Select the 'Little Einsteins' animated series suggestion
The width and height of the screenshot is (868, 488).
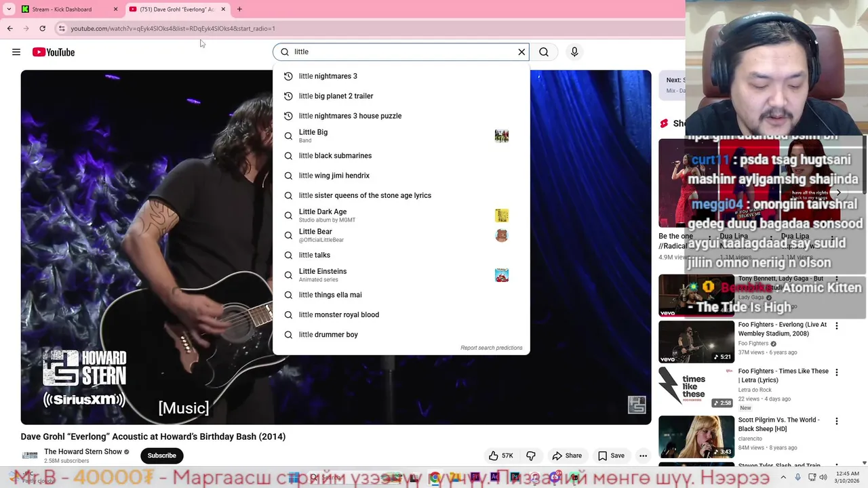click(401, 275)
